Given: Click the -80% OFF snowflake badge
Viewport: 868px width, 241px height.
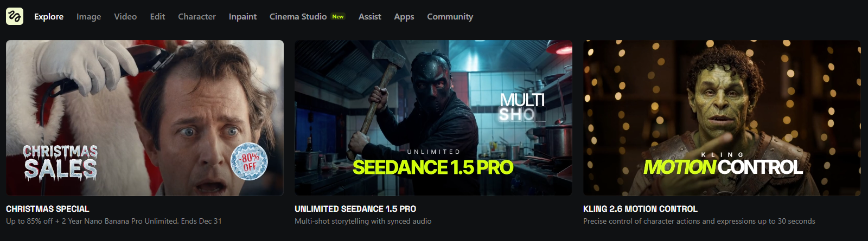Looking at the screenshot, I should pyautogui.click(x=249, y=161).
